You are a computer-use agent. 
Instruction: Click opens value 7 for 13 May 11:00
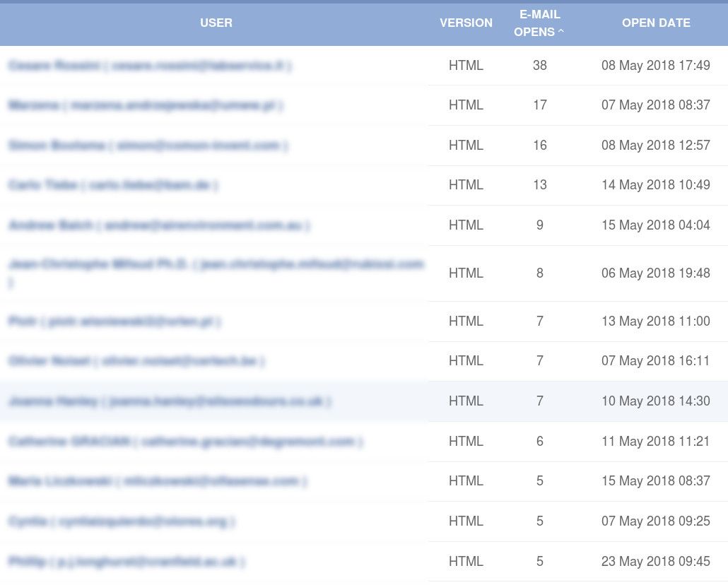tap(539, 321)
